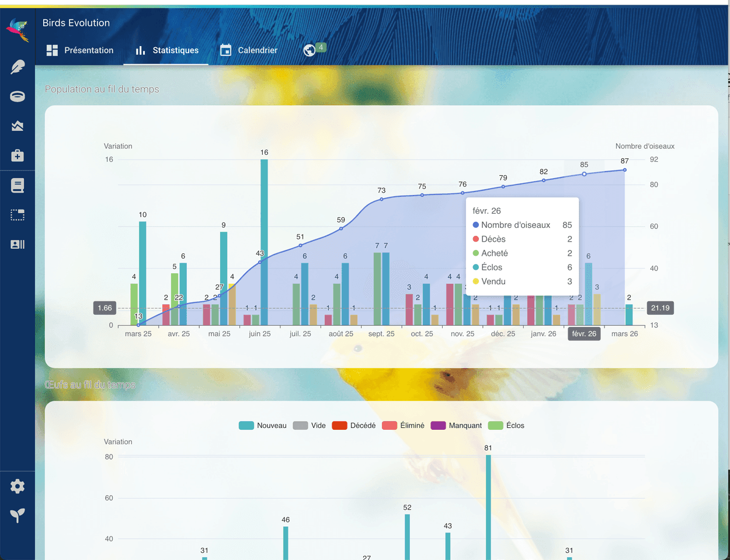The width and height of the screenshot is (730, 560).
Task: Open the feather icon in the sidebar
Action: click(x=18, y=67)
